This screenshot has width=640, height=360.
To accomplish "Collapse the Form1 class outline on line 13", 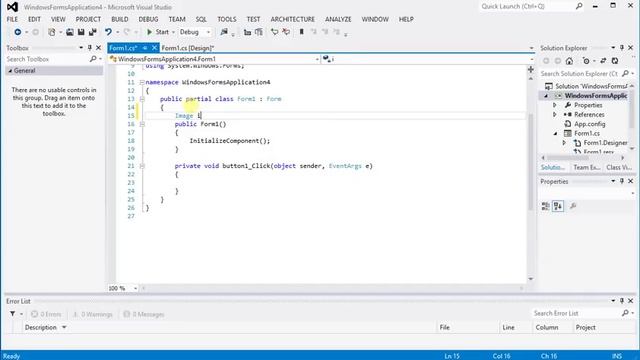I will [142, 99].
